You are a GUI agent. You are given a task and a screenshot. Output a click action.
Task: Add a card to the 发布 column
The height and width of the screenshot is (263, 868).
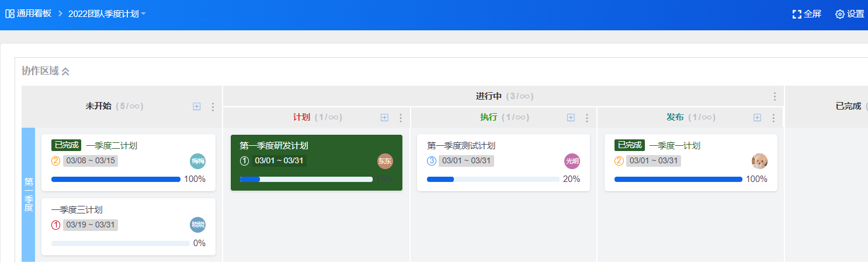[x=757, y=117]
